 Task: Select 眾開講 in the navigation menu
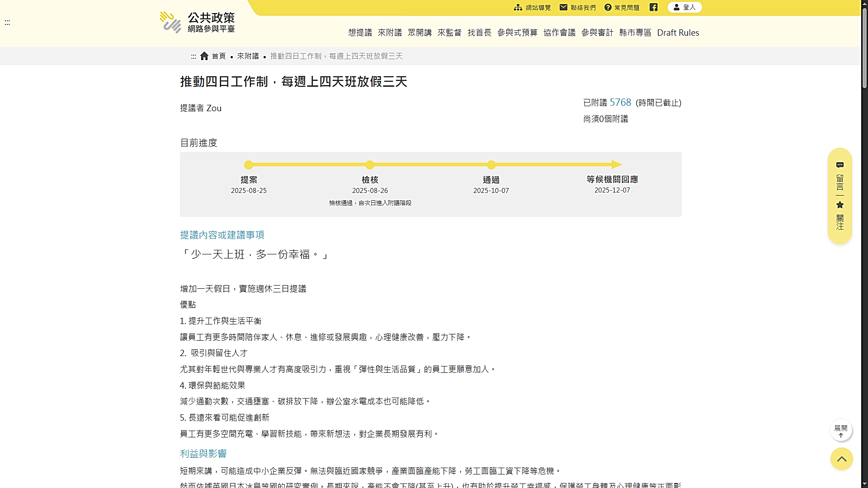pyautogui.click(x=420, y=33)
